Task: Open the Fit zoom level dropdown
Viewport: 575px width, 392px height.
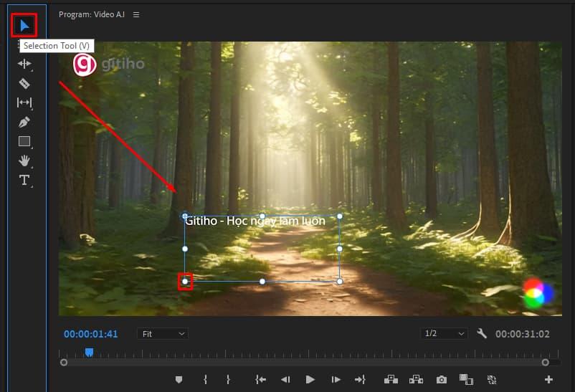Action: click(x=163, y=334)
